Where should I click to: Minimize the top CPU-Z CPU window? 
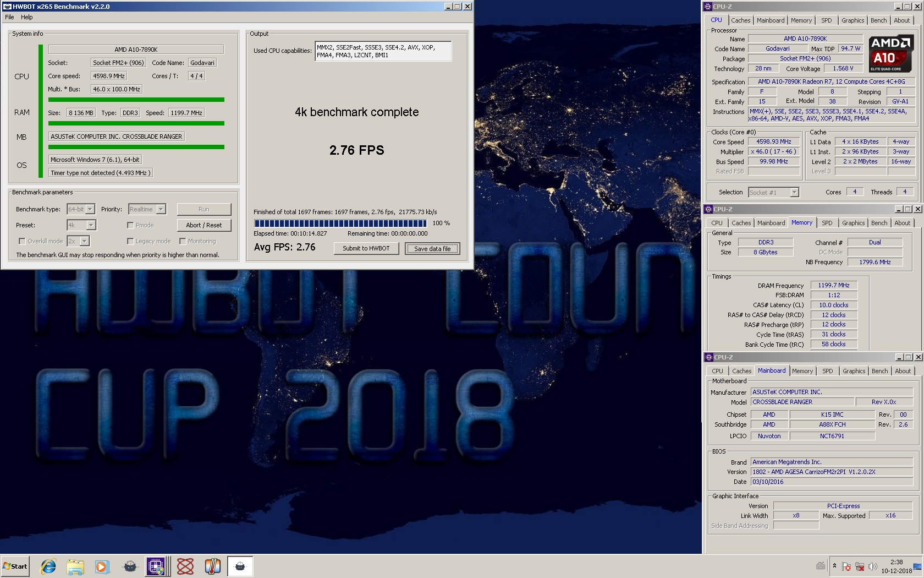point(898,7)
